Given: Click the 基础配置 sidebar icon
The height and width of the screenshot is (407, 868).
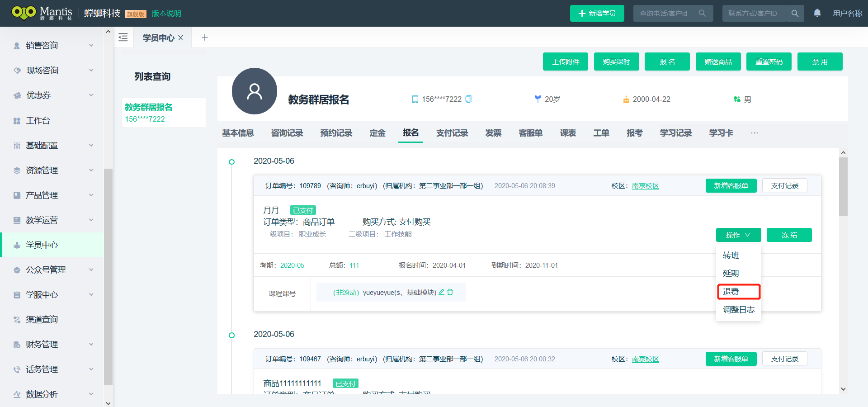Looking at the screenshot, I should pyautogui.click(x=17, y=146).
